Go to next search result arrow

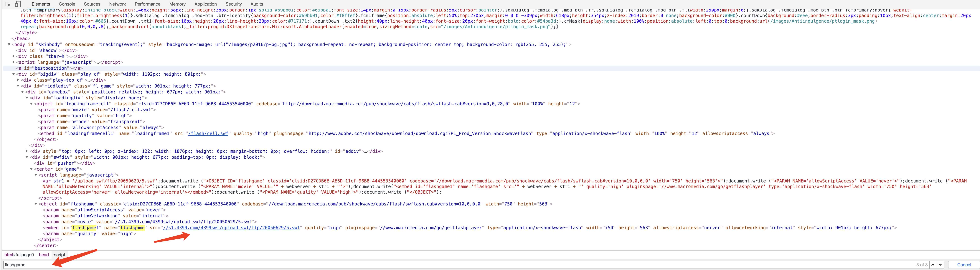click(x=941, y=265)
